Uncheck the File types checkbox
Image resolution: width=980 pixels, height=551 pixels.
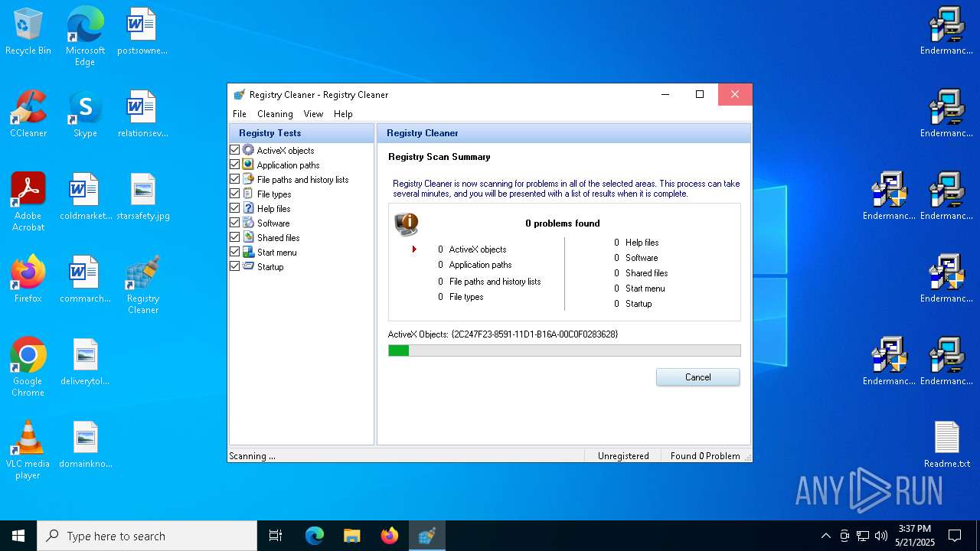click(x=235, y=194)
